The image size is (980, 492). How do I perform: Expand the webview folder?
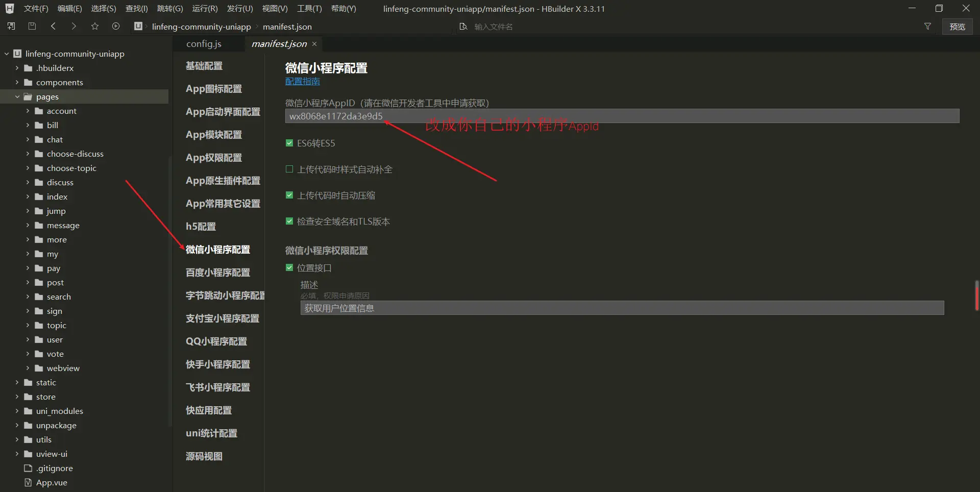pos(28,368)
